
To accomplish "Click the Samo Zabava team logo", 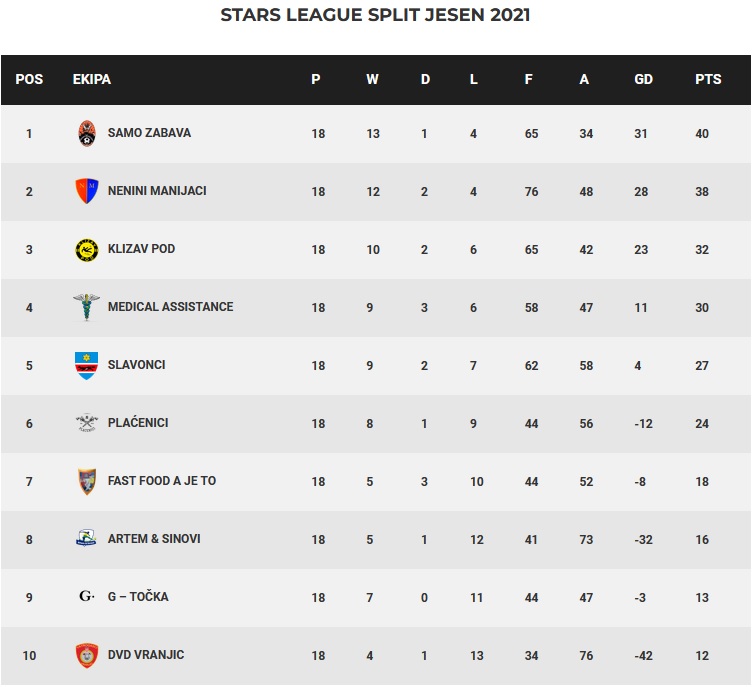I will (x=87, y=134).
